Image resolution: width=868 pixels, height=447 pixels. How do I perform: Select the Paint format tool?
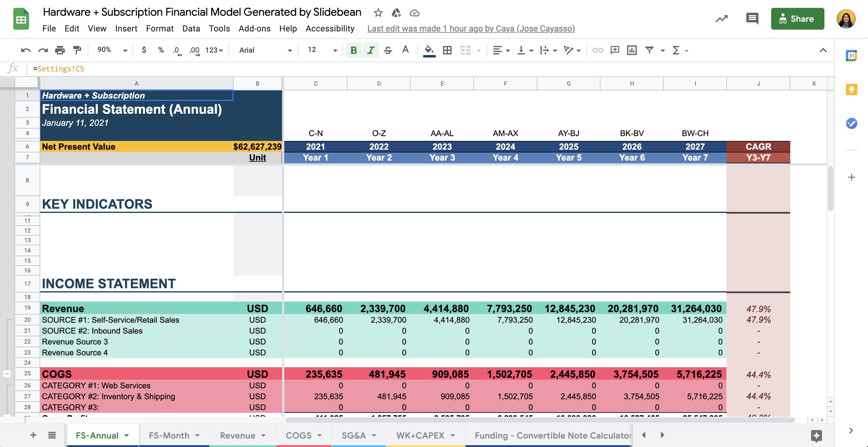(x=77, y=50)
